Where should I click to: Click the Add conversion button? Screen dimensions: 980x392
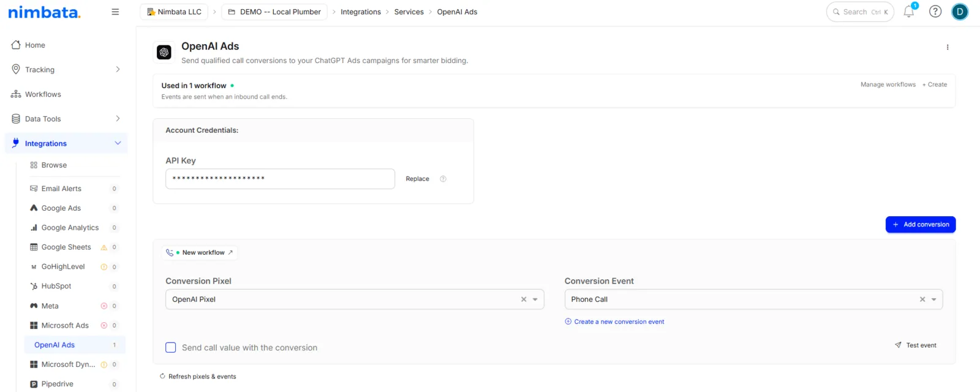921,225
